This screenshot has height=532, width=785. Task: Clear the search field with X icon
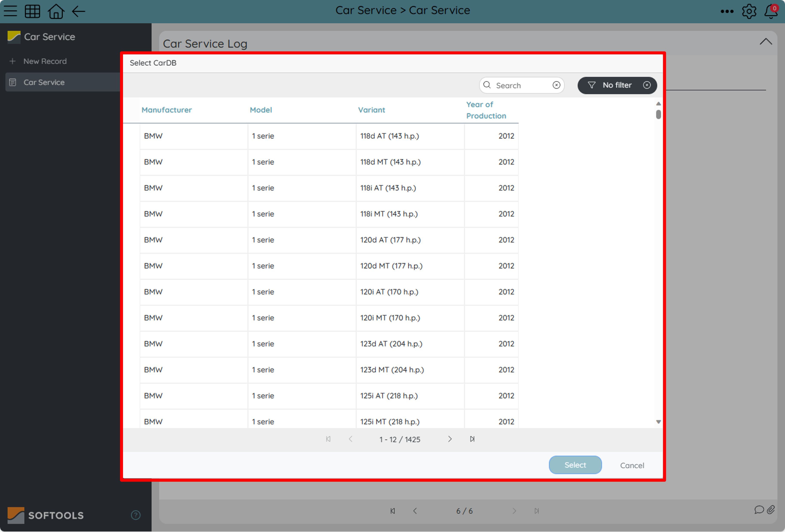[x=556, y=85]
